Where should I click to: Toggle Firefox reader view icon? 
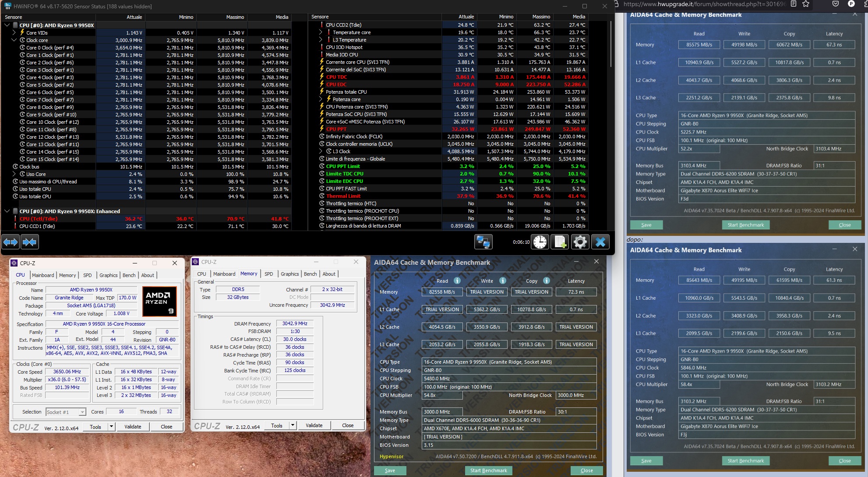coord(794,4)
